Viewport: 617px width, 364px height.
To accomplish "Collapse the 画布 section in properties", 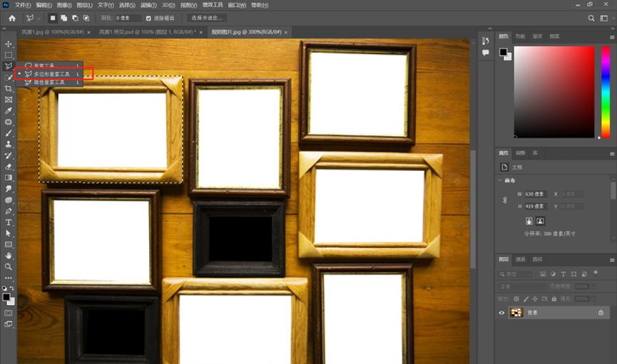I will [500, 180].
